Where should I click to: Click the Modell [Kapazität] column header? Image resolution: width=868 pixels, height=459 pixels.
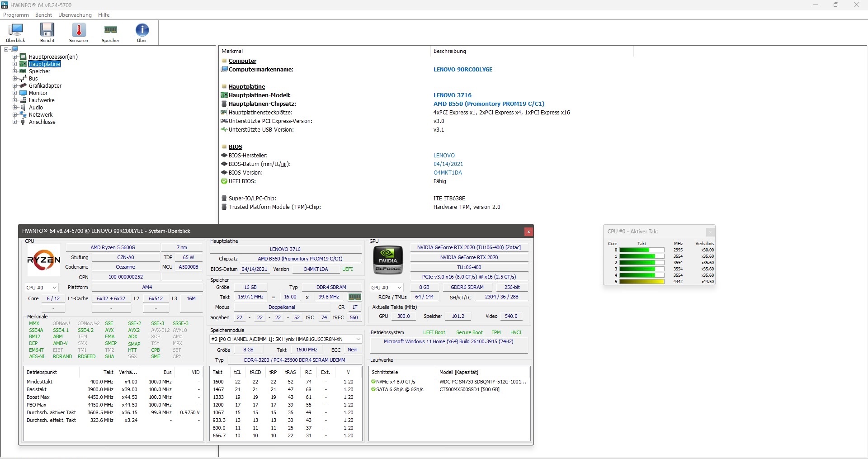click(483, 372)
